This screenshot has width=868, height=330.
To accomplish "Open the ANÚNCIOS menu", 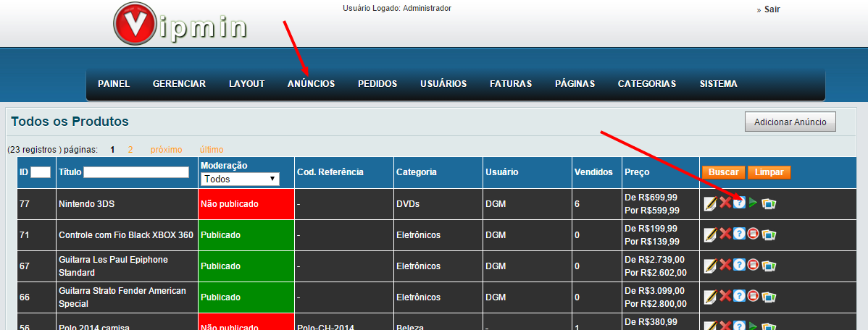I will (311, 84).
